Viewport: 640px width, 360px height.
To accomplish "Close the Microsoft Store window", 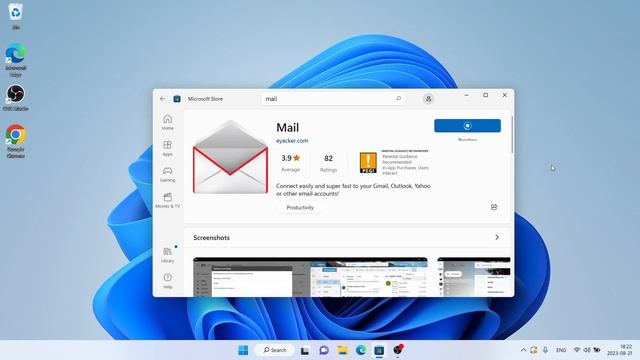I will point(504,95).
